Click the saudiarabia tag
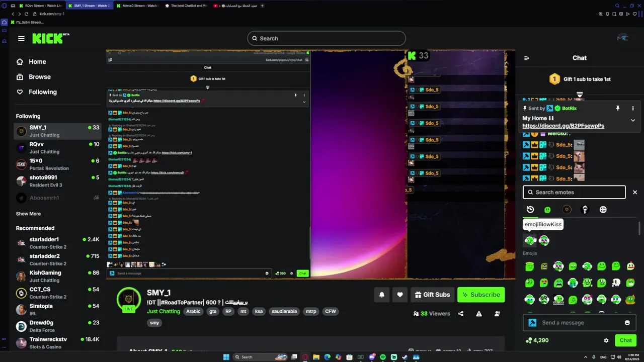Image resolution: width=644 pixels, height=362 pixels. tap(284, 311)
